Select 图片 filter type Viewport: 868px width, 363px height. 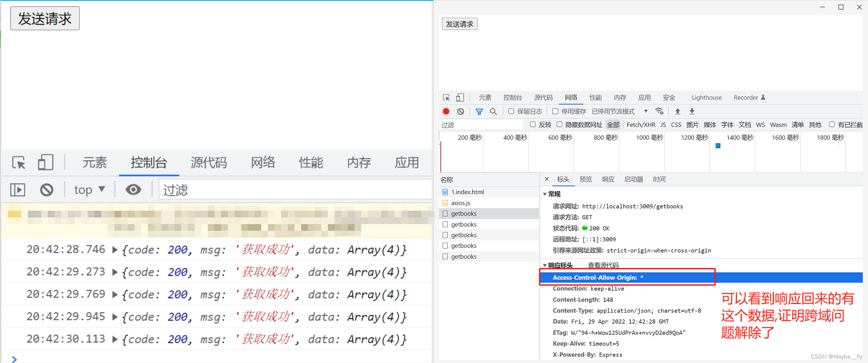(692, 125)
